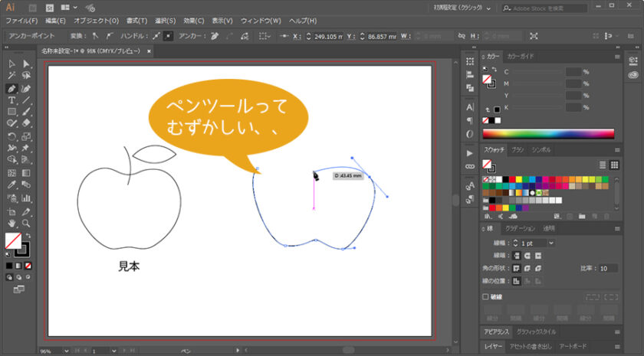Open the Links panel icon in dock
The height and width of the screenshot is (356, 644).
(x=470, y=167)
